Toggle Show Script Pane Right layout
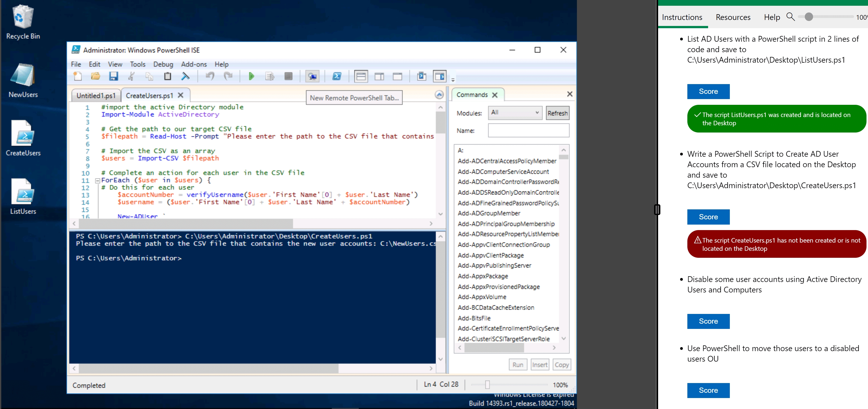This screenshot has height=409, width=868. [x=379, y=76]
